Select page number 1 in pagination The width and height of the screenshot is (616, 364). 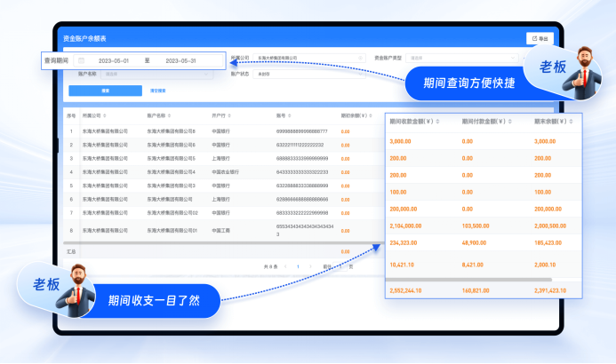tap(299, 266)
